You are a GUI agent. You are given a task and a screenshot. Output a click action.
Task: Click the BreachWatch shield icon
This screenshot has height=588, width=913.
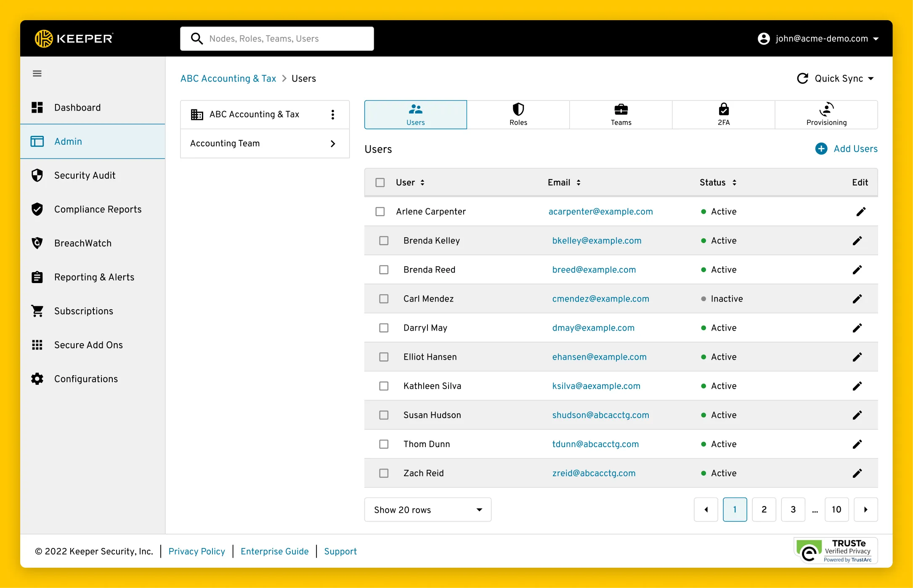pos(37,243)
